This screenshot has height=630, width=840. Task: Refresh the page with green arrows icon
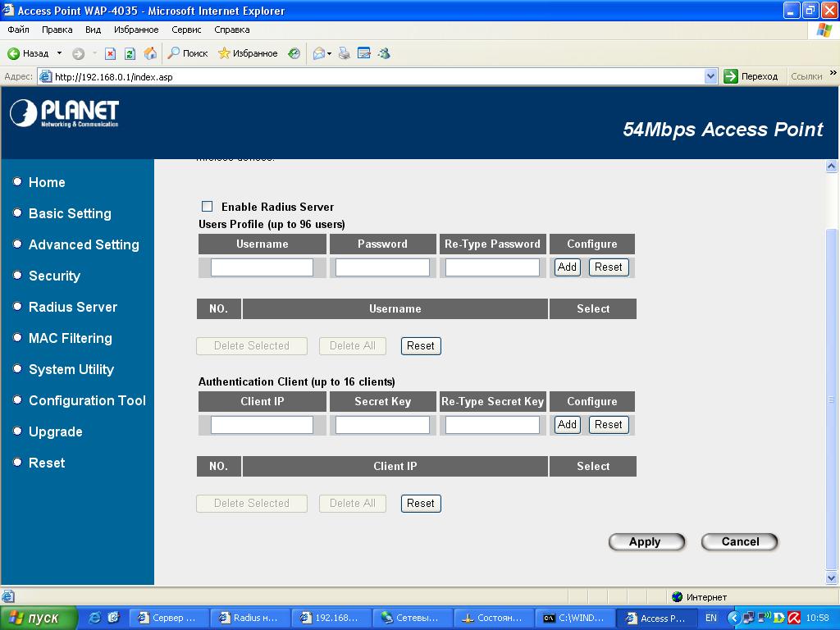[130, 53]
